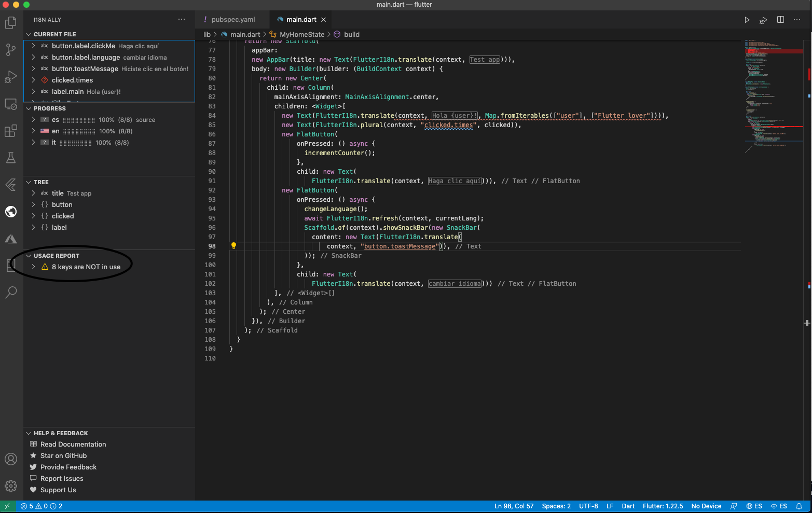Select No Device in status bar
This screenshot has width=812, height=513.
706,506
